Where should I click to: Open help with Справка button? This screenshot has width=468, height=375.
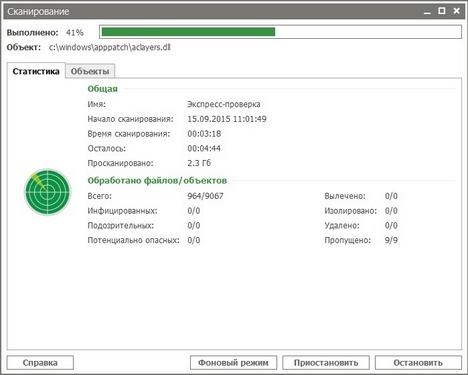(x=40, y=363)
